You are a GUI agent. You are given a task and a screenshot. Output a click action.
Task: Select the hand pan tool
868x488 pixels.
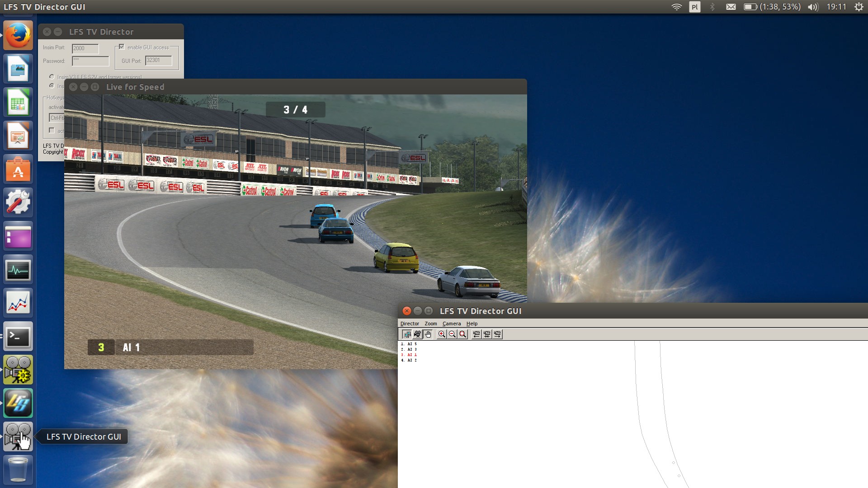pos(428,334)
